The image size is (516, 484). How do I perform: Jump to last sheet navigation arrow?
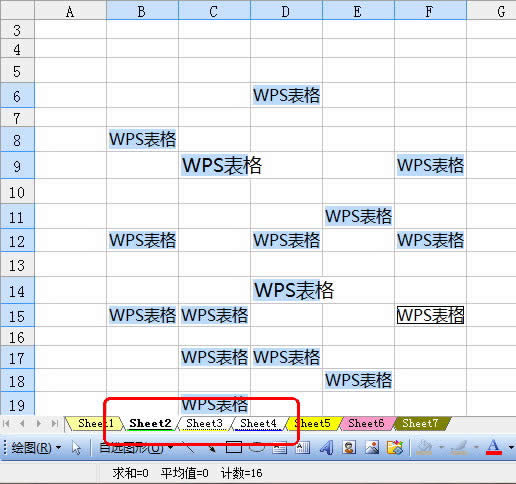[x=54, y=423]
